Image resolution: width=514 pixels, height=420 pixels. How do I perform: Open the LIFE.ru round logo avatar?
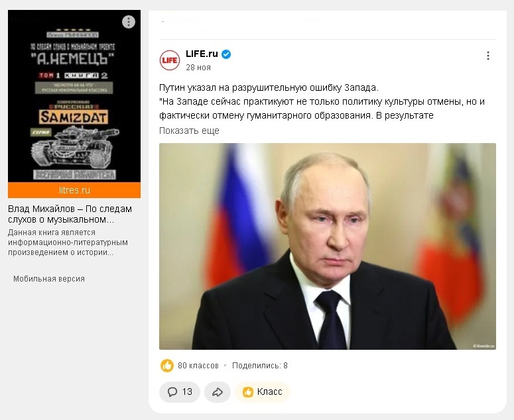tap(170, 60)
